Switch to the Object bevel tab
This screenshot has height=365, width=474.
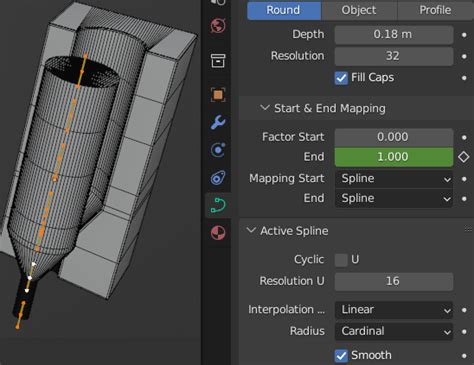[359, 10]
